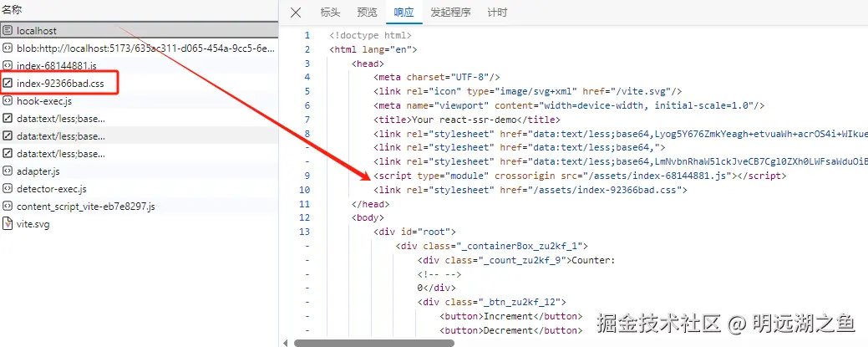Screen dimensions: 868x347
Task: Click the stylesheet icon beside index-92366bad.css
Action: click(x=8, y=83)
